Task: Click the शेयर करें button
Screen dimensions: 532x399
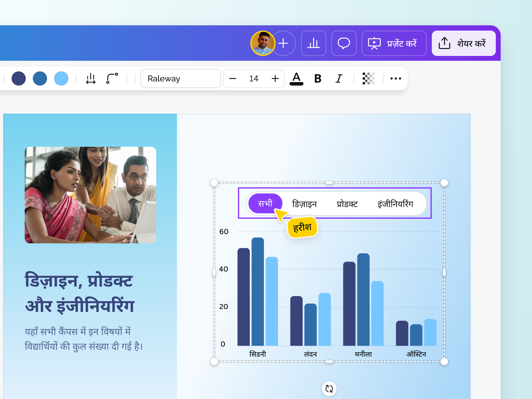Action: [464, 43]
